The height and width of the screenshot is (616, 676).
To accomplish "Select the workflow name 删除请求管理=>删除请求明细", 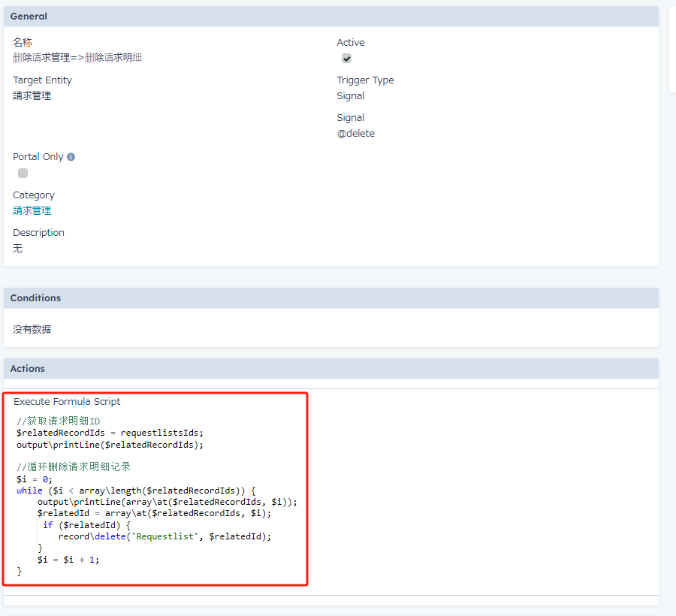I will coord(77,58).
